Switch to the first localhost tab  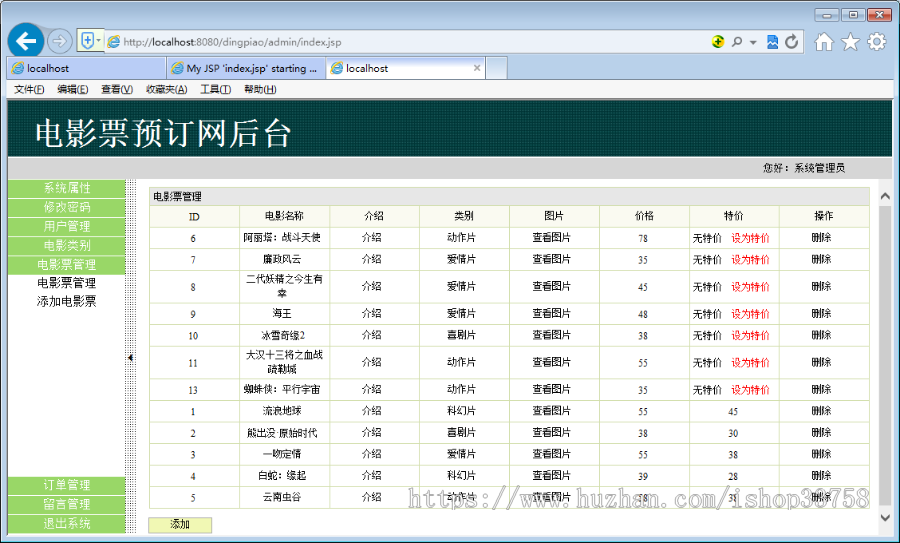click(86, 68)
